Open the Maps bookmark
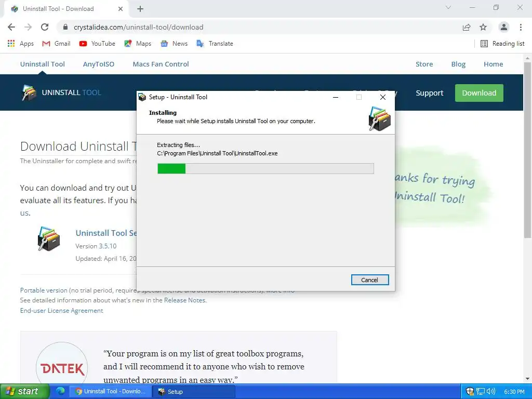The height and width of the screenshot is (399, 532). pos(138,44)
